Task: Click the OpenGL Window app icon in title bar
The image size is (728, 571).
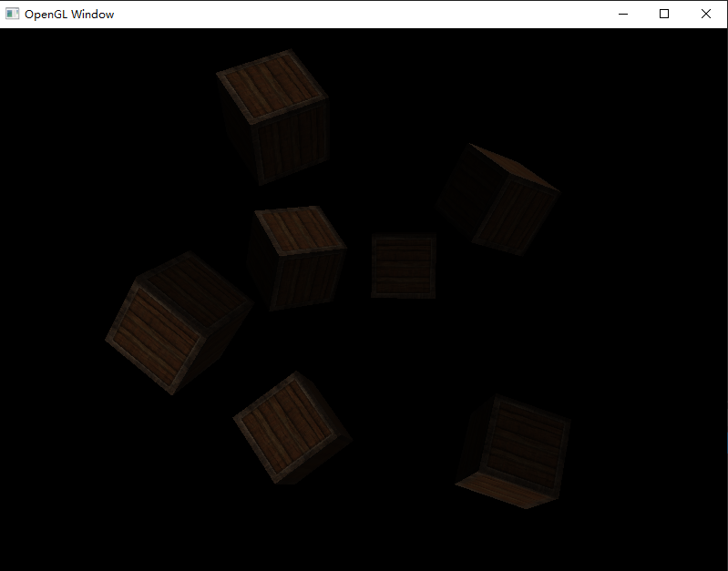Action: [12, 14]
